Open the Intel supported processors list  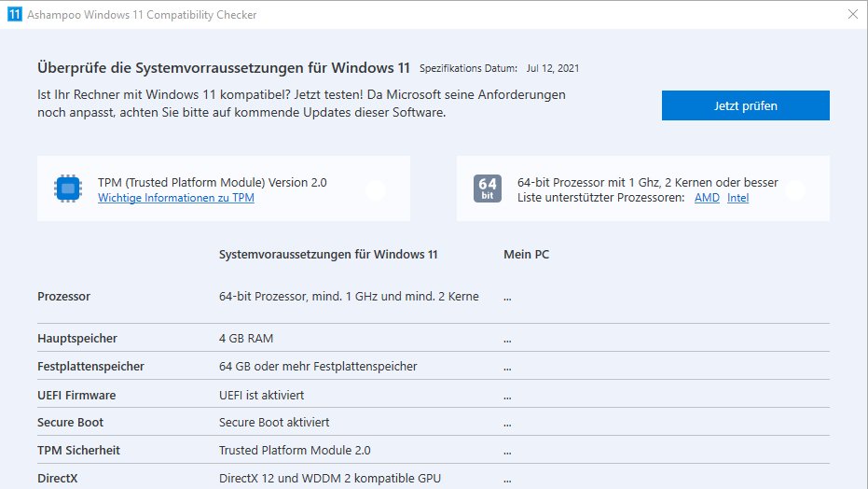tap(737, 198)
